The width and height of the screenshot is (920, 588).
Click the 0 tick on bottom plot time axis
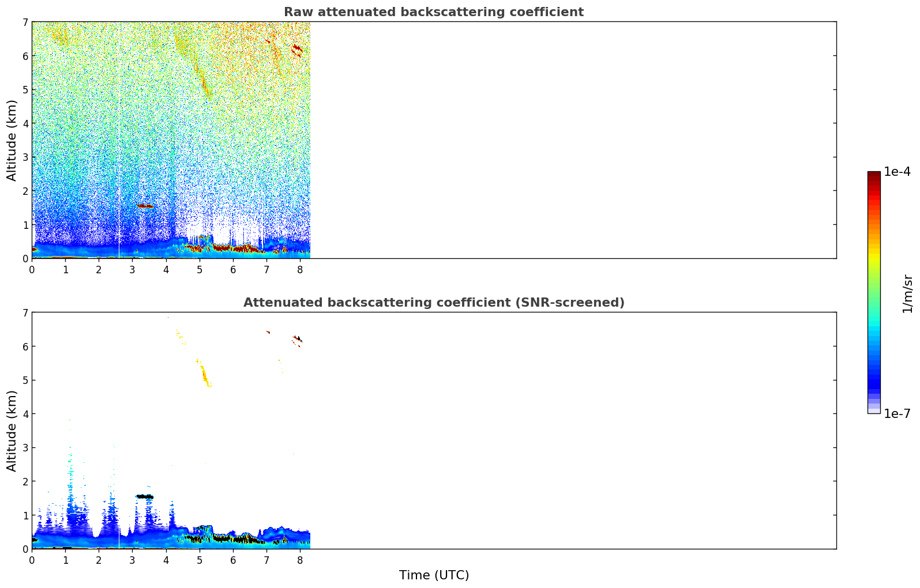point(32,560)
